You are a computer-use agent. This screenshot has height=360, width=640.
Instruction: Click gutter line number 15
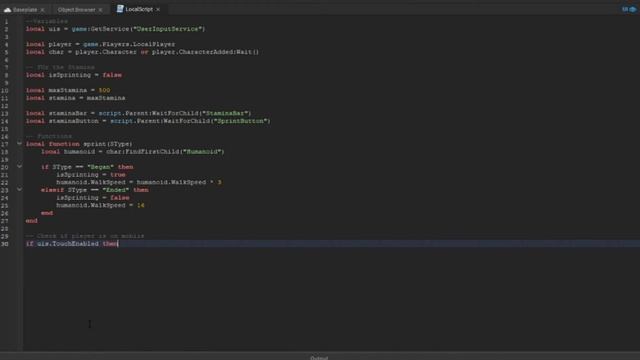(x=5, y=129)
